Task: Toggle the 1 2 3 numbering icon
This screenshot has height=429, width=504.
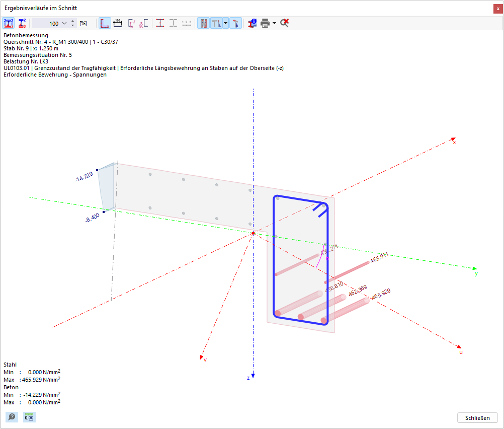Action: click(187, 23)
